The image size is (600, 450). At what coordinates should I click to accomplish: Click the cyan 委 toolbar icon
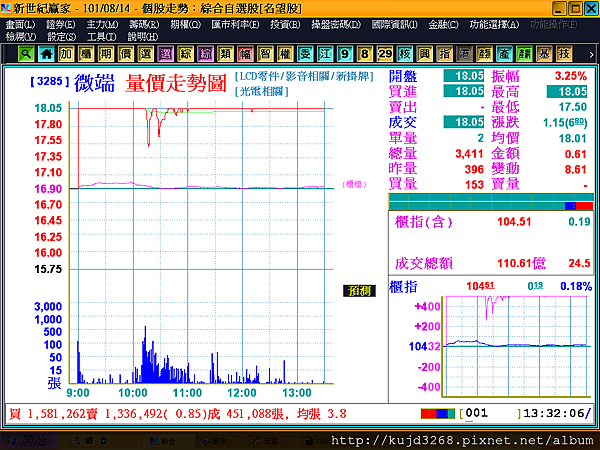point(305,54)
